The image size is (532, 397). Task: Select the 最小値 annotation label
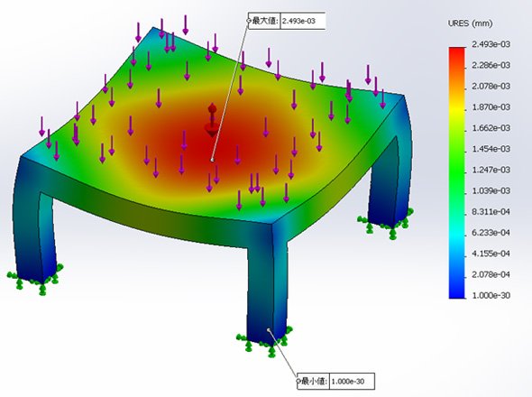tap(315, 381)
